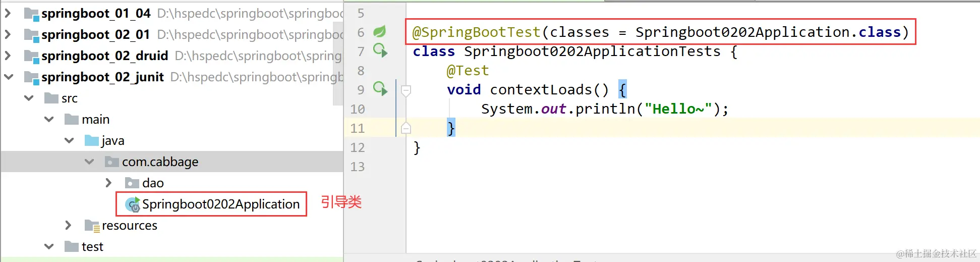
Task: Click Springboot0202Application.class in the annotation
Action: 768,32
